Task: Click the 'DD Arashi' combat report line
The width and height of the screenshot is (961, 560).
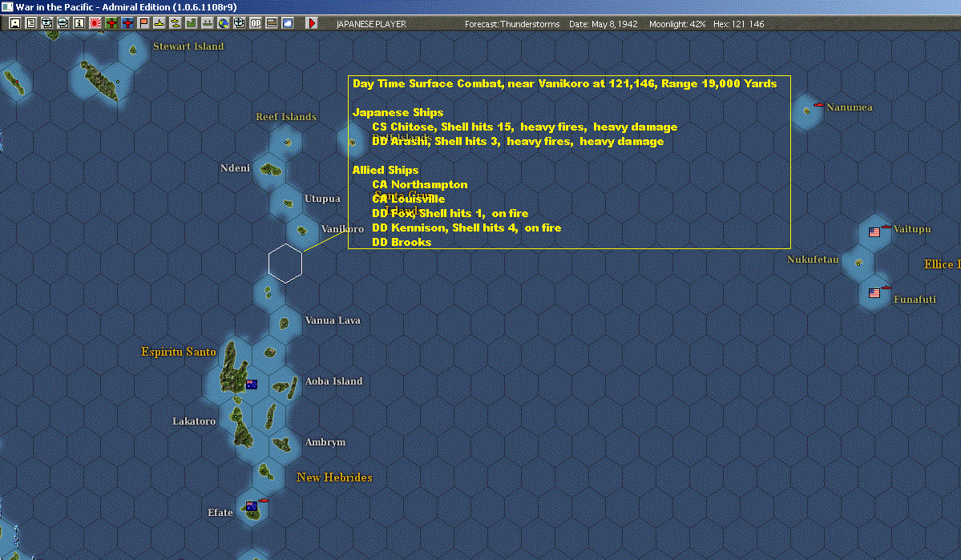Action: click(518, 142)
